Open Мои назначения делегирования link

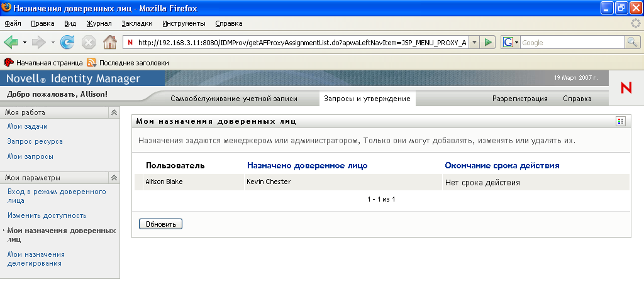click(36, 259)
